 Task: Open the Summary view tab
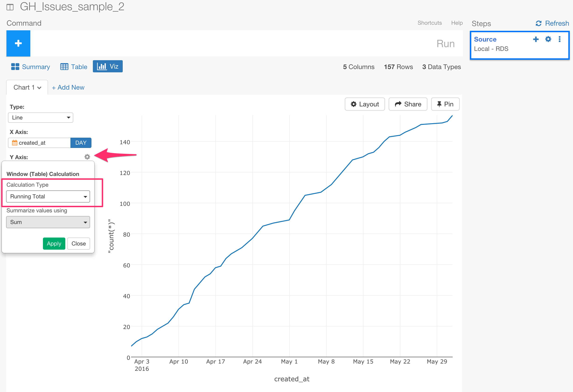coord(30,66)
